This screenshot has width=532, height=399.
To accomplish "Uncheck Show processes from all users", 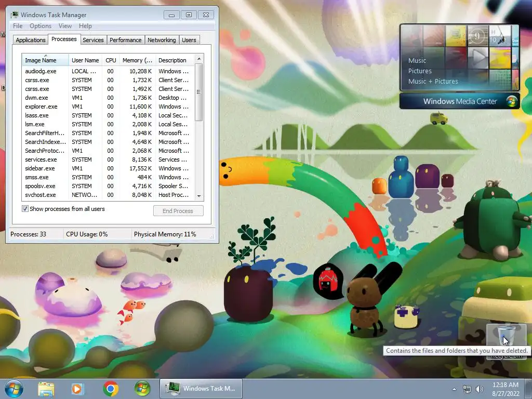I will pyautogui.click(x=25, y=209).
